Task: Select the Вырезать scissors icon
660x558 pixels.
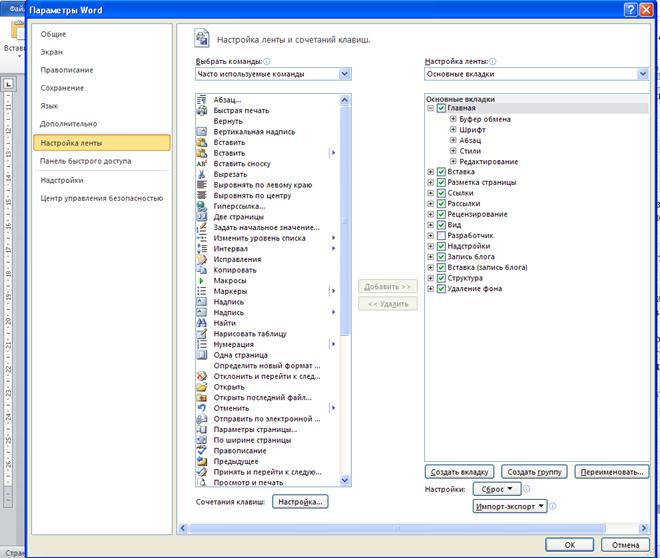Action: coord(202,174)
